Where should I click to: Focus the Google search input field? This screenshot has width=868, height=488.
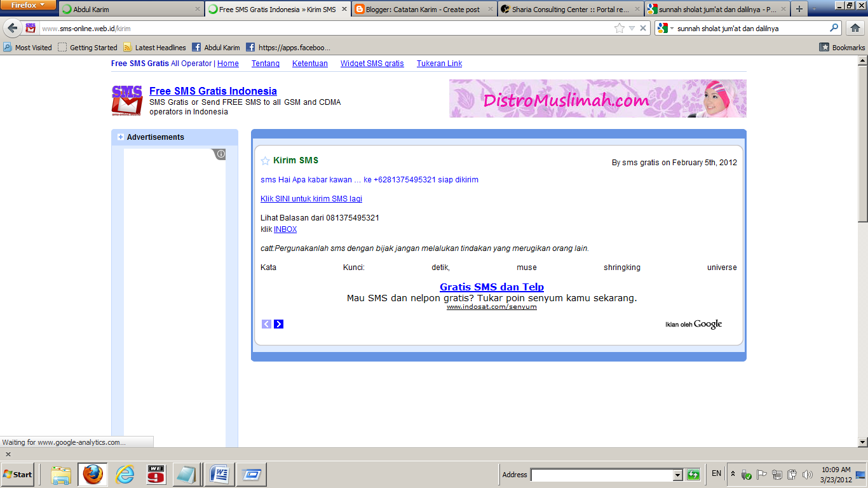[x=752, y=28]
